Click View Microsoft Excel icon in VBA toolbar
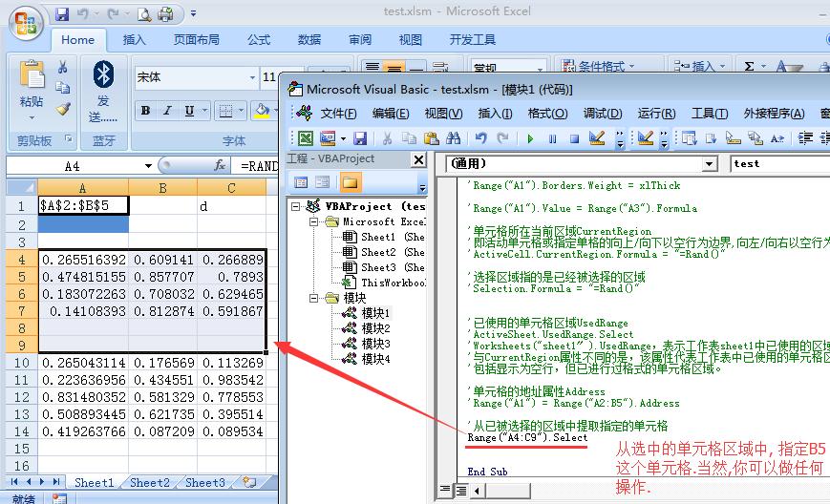830x504 pixels. (x=306, y=138)
